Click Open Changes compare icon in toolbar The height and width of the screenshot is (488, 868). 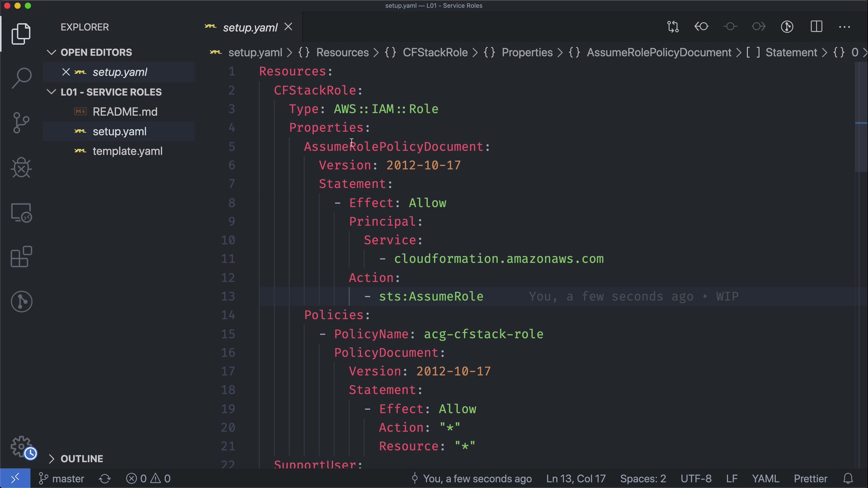click(x=673, y=27)
